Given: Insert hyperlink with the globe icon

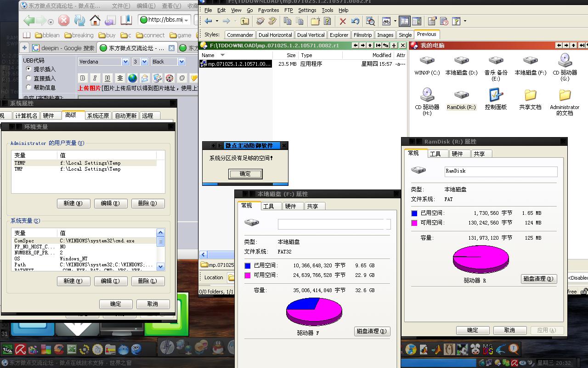Looking at the screenshot, I should point(132,78).
